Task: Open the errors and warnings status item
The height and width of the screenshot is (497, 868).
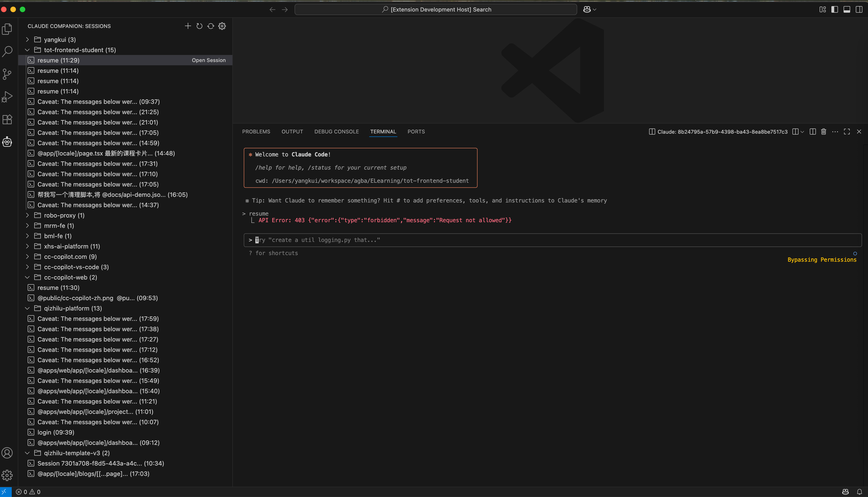Action: point(28,492)
